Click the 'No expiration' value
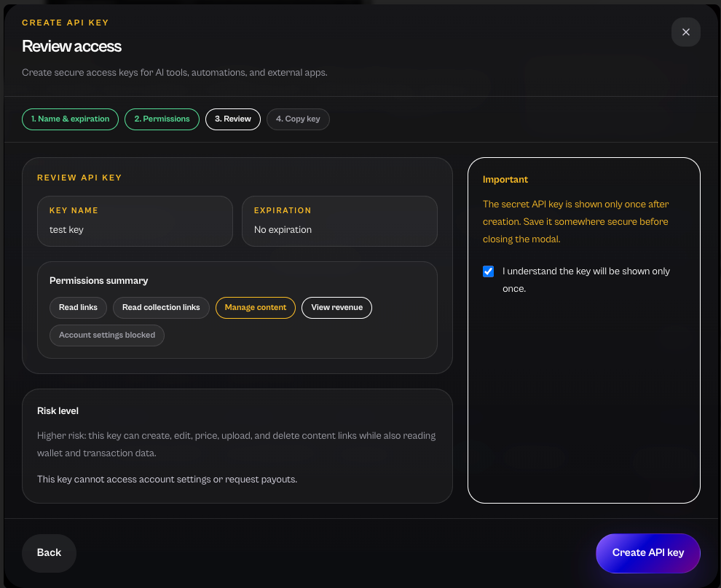721x588 pixels. [x=283, y=230]
